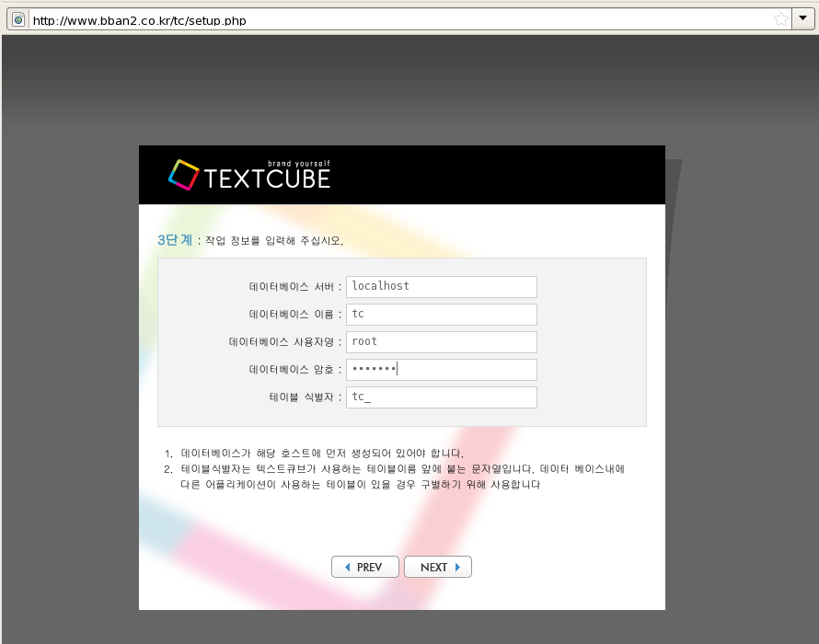Select the database username field containing root
This screenshot has width=819, height=644.
(x=442, y=342)
